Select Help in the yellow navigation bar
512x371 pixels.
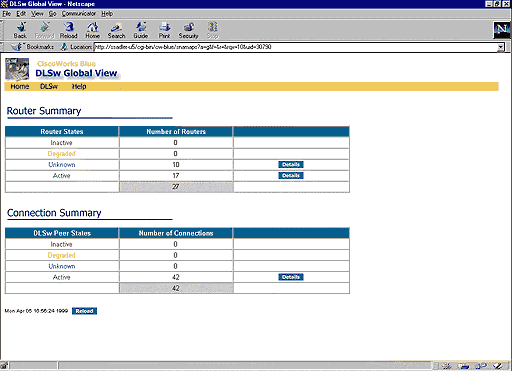(x=79, y=86)
